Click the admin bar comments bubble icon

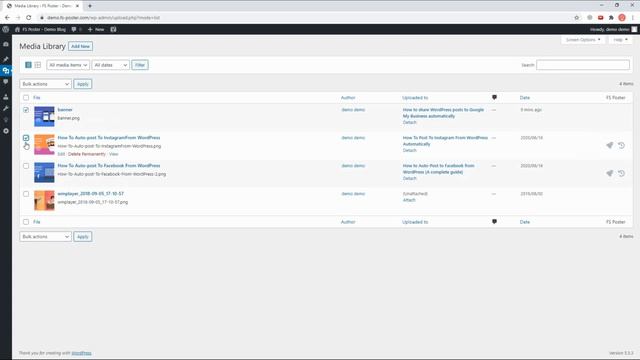click(x=74, y=29)
